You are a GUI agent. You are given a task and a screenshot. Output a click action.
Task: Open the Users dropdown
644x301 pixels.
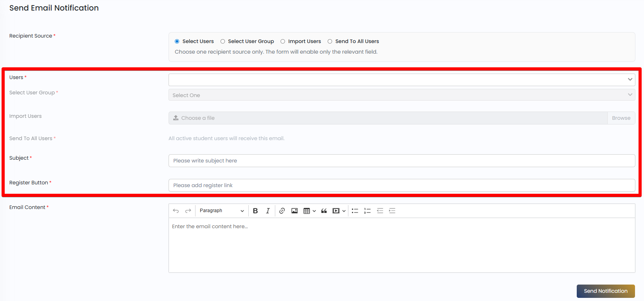coord(402,79)
